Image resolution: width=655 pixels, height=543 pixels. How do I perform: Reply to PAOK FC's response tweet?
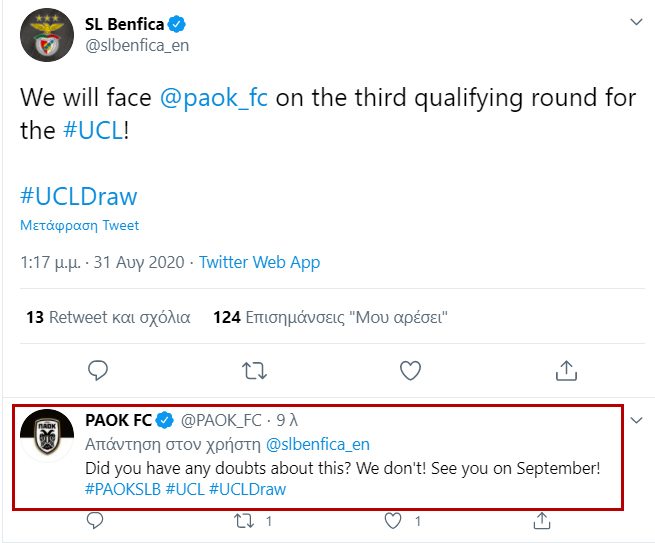[95, 520]
